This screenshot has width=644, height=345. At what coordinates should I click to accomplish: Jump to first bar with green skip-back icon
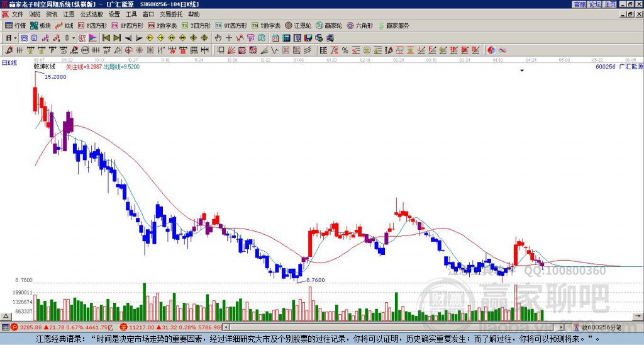click(106, 38)
